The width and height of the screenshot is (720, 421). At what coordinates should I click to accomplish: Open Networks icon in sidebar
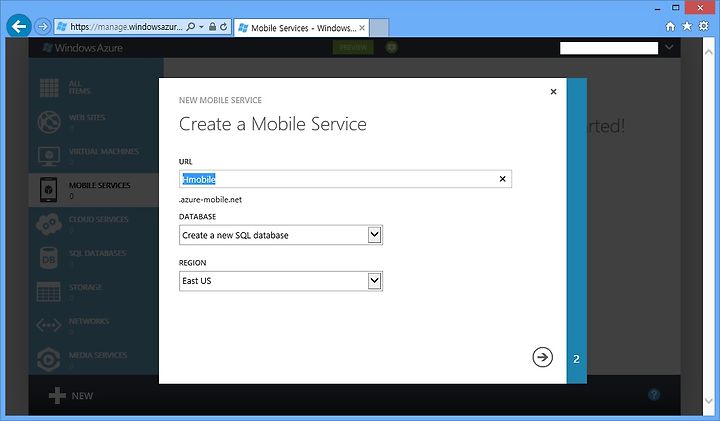coord(49,326)
